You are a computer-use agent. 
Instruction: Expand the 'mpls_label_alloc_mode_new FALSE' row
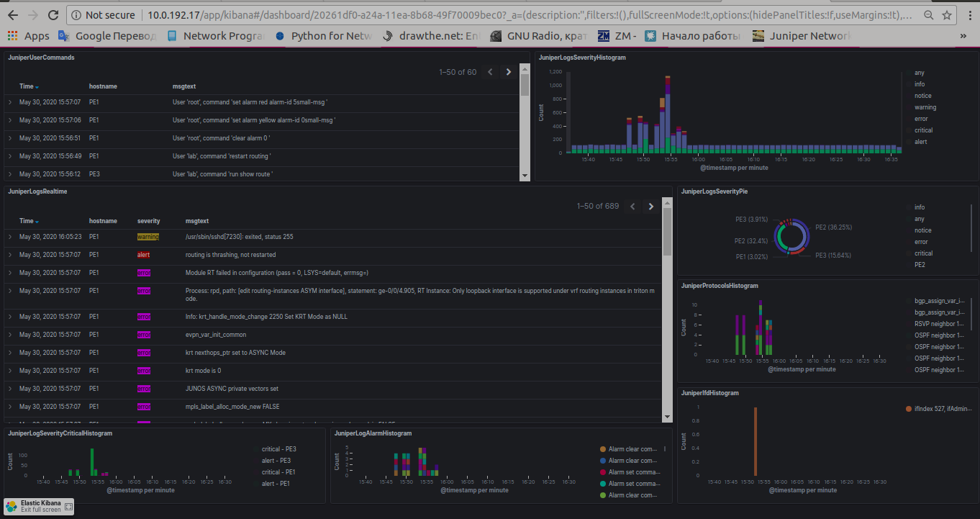[x=10, y=407]
